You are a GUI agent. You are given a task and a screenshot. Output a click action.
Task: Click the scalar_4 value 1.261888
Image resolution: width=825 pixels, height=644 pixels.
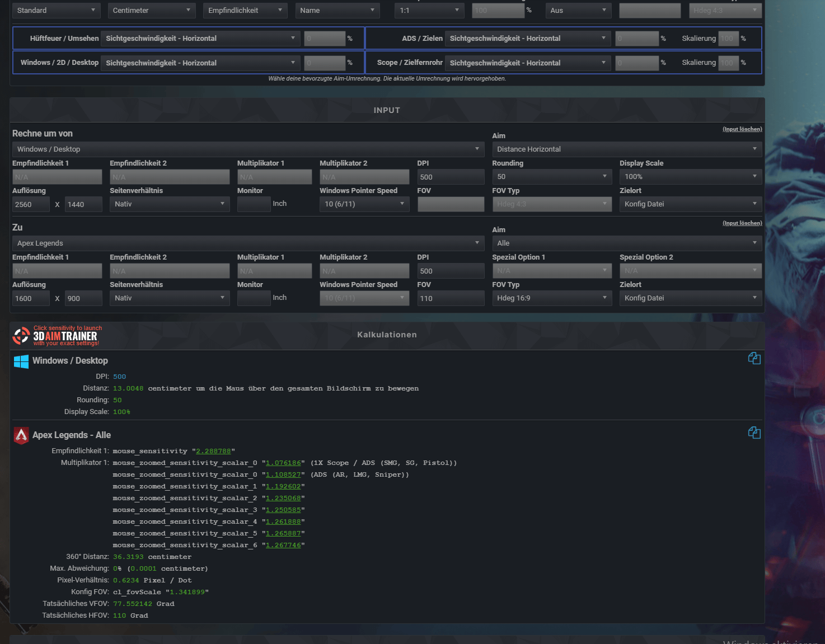click(283, 521)
